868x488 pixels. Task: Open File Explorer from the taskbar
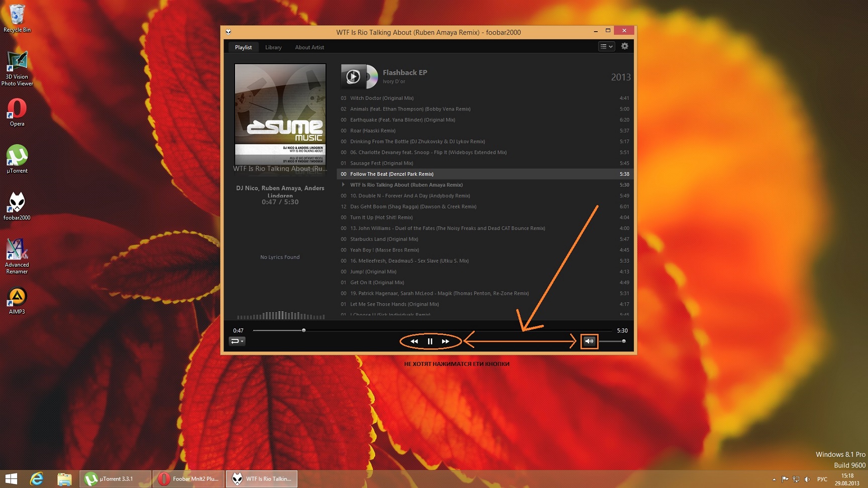(64, 479)
